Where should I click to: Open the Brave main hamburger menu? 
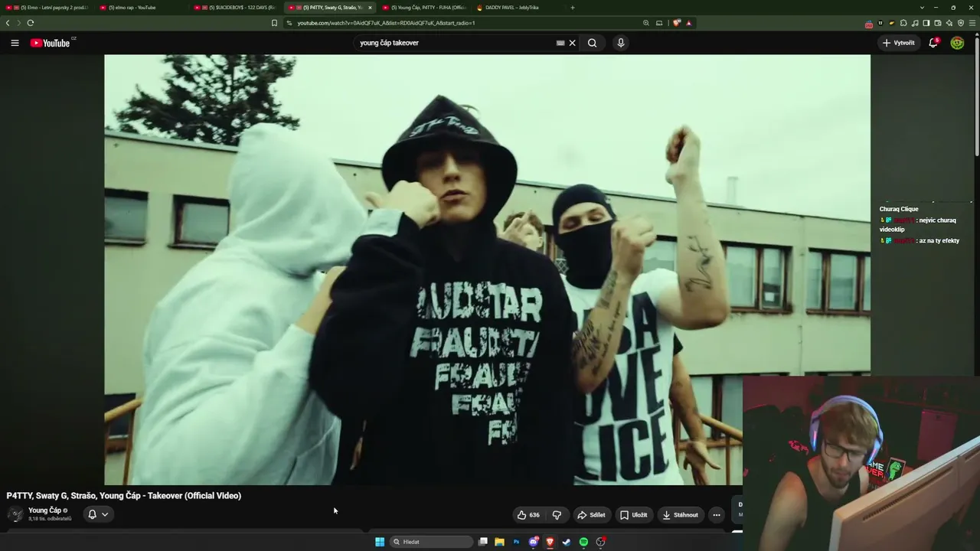pos(972,23)
